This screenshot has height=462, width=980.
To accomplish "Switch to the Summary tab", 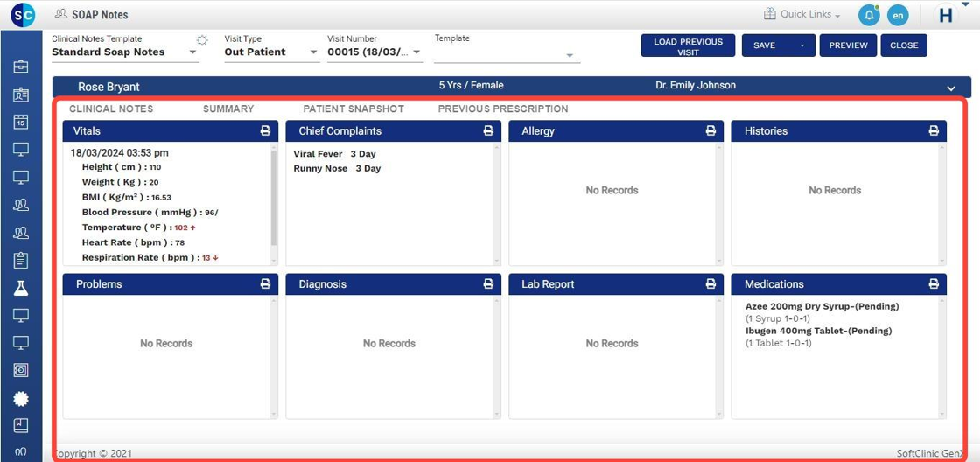I will pyautogui.click(x=228, y=109).
